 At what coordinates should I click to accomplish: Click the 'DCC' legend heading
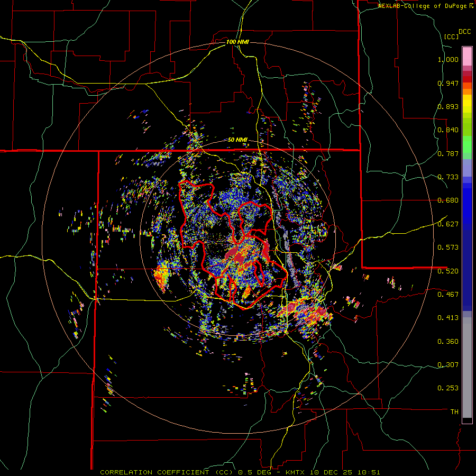click(x=464, y=32)
